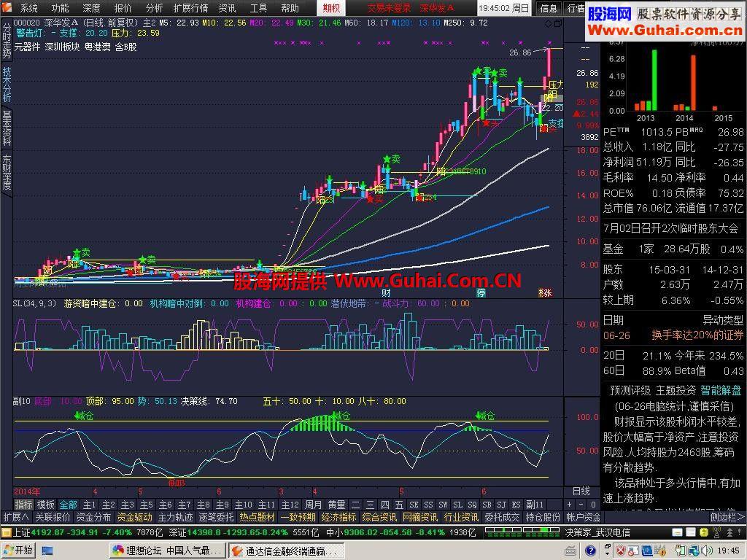Select the 全部 indicator filter

[x=68, y=505]
